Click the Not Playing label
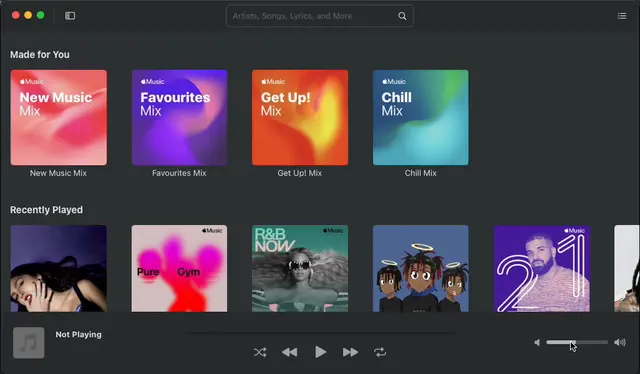The image size is (640, 374). tap(78, 334)
